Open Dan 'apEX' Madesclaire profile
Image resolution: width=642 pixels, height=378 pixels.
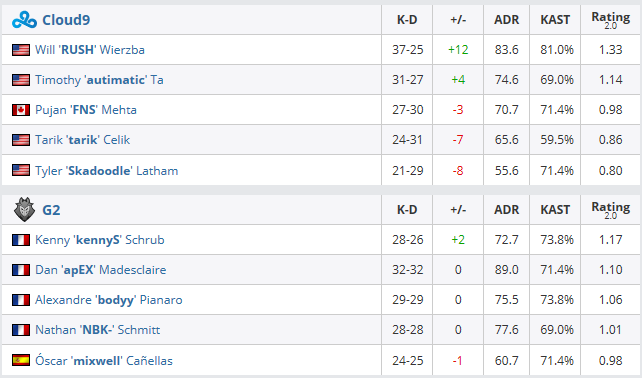click(101, 270)
